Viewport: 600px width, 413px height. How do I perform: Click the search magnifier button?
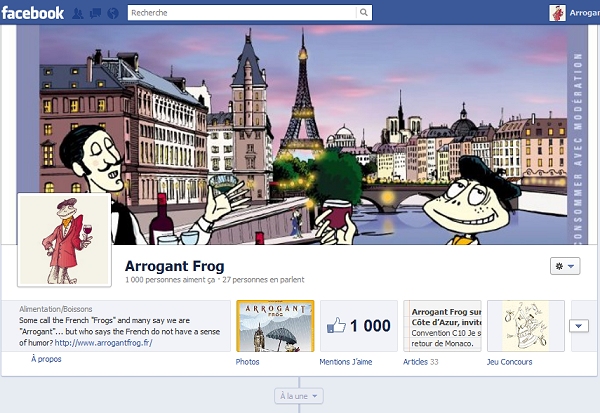tap(364, 13)
